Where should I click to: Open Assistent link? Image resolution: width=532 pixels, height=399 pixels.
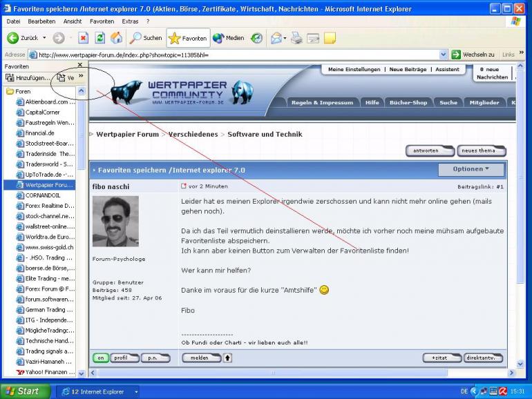coord(447,69)
